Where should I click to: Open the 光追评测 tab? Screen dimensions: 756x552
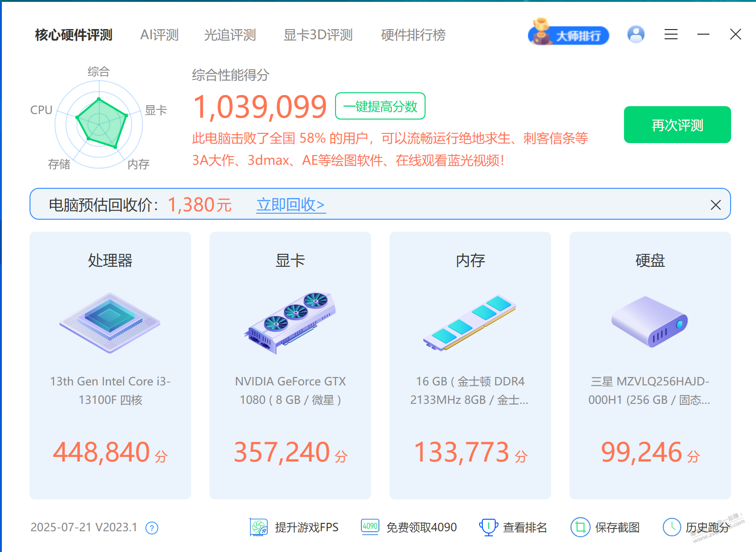pos(230,35)
